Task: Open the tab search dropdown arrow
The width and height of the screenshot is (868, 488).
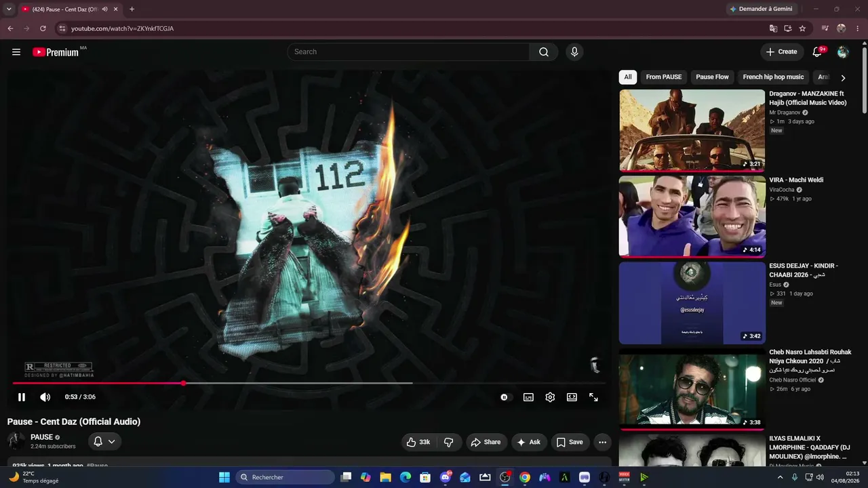Action: point(9,9)
